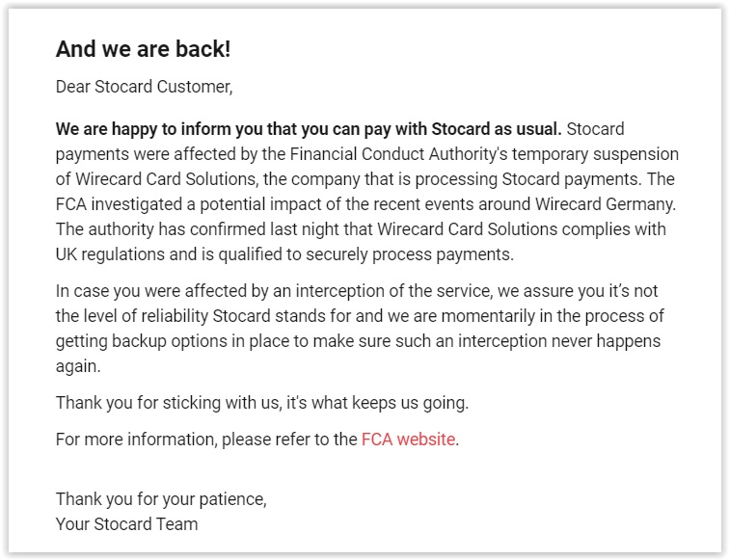The width and height of the screenshot is (729, 560).
Task: Click the words 'Financial Conduct Authority's'
Action: tap(398, 154)
